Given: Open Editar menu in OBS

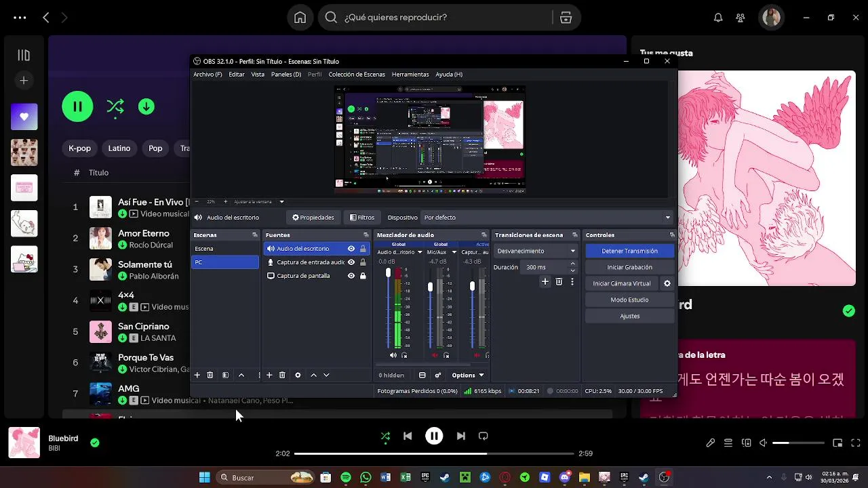Looking at the screenshot, I should tap(237, 75).
